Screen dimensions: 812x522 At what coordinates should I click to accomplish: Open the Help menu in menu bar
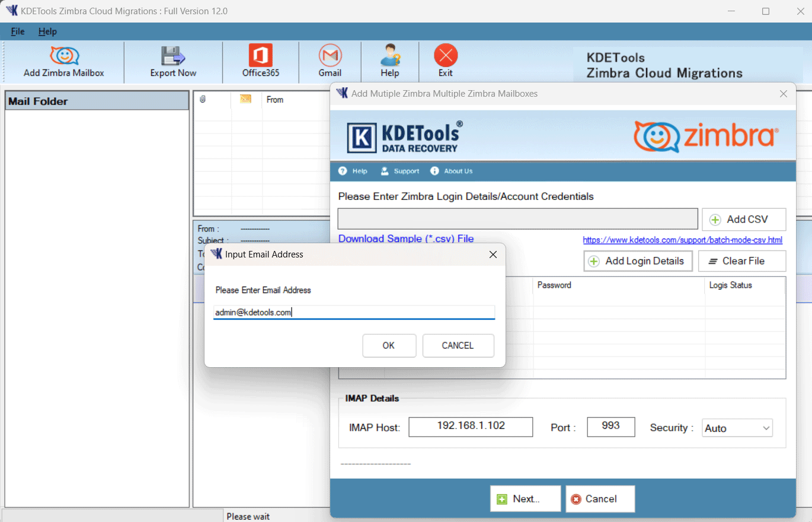point(48,31)
